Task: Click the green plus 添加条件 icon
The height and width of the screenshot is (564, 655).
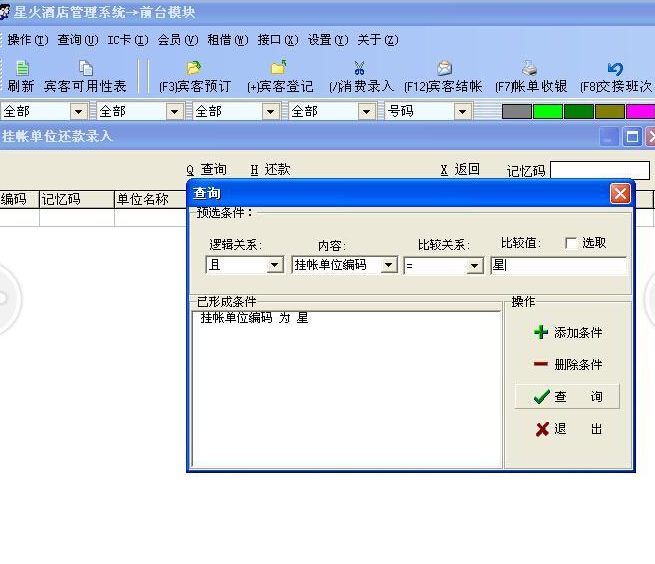Action: [541, 332]
